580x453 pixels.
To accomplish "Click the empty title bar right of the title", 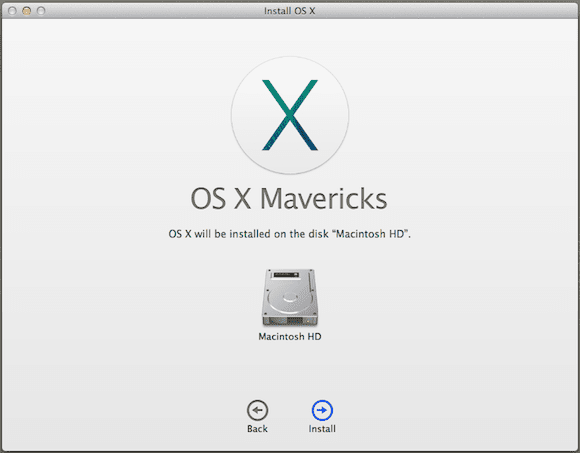I will click(444, 11).
